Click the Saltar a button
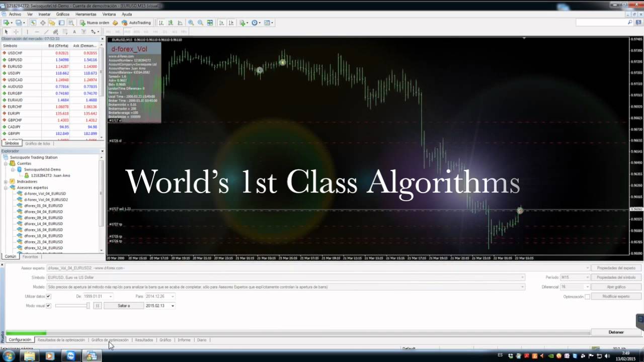The width and height of the screenshot is (644, 362). click(124, 306)
